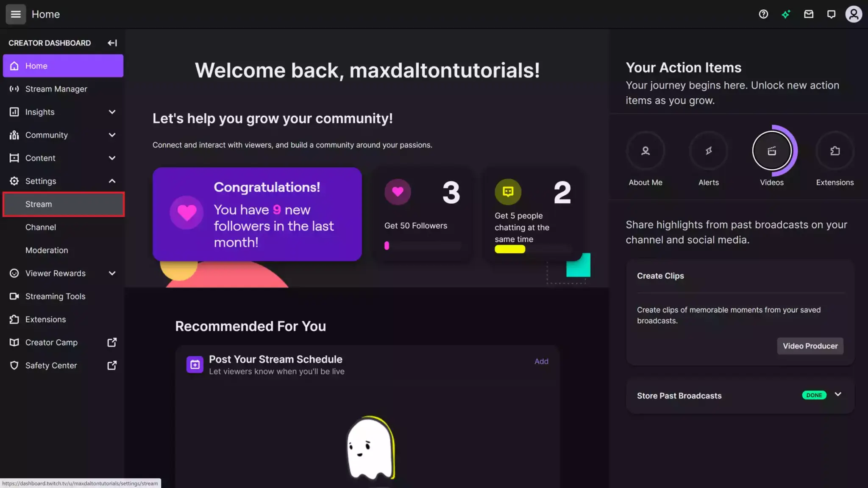Collapse the Creator Dashboard sidebar arrow
The height and width of the screenshot is (488, 868).
click(112, 43)
